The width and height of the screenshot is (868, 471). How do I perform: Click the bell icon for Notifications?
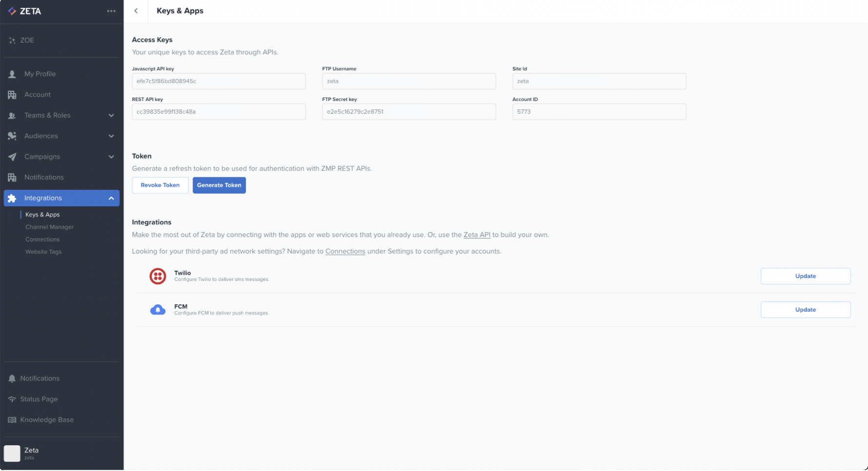pos(12,379)
